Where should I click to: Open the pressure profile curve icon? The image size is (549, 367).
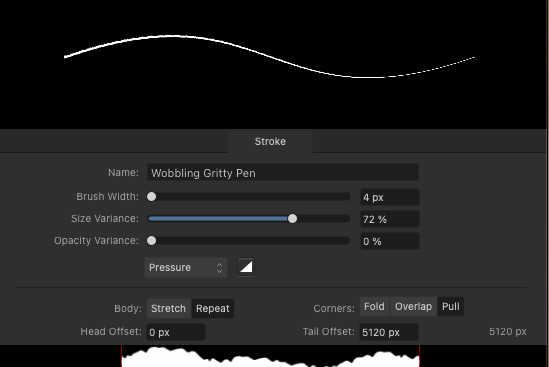tap(246, 268)
